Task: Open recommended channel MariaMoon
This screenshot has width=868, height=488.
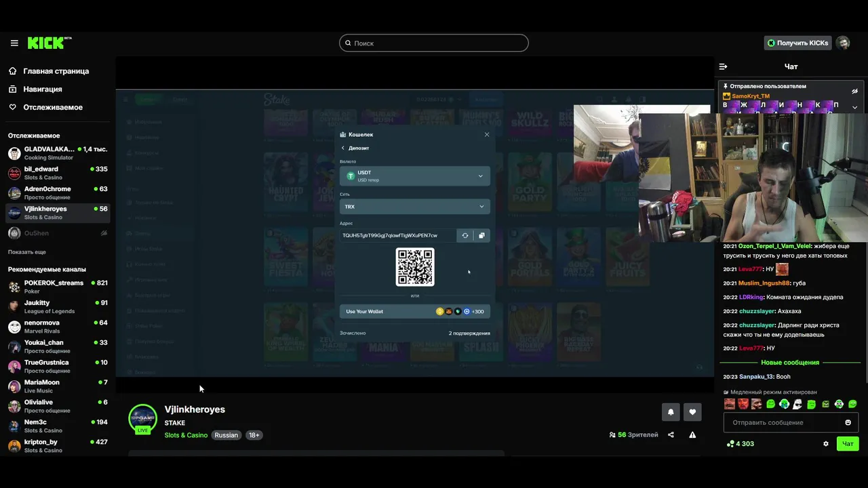Action: click(58, 386)
